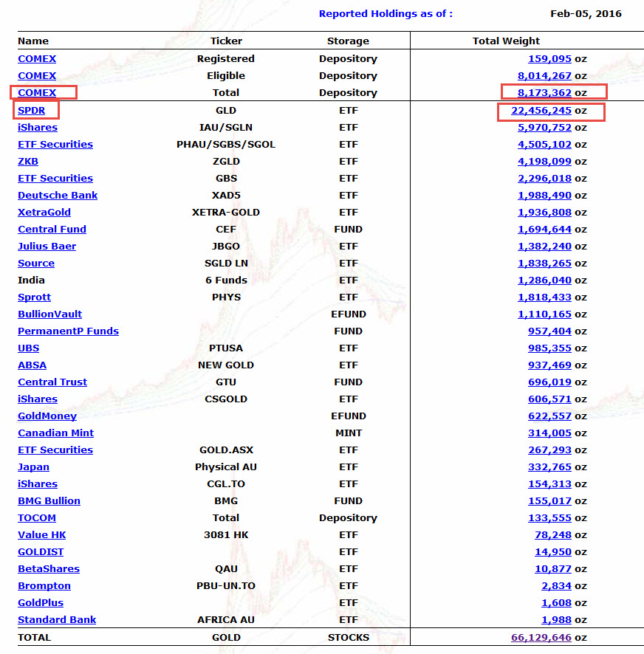Open the GoldPlus link
The width and height of the screenshot is (644, 654).
tap(41, 603)
